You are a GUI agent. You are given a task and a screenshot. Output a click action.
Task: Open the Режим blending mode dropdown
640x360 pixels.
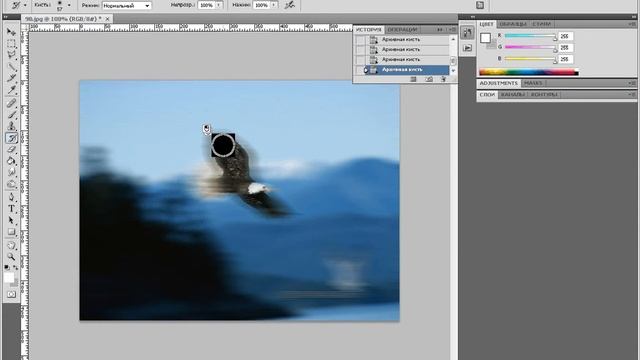click(127, 5)
